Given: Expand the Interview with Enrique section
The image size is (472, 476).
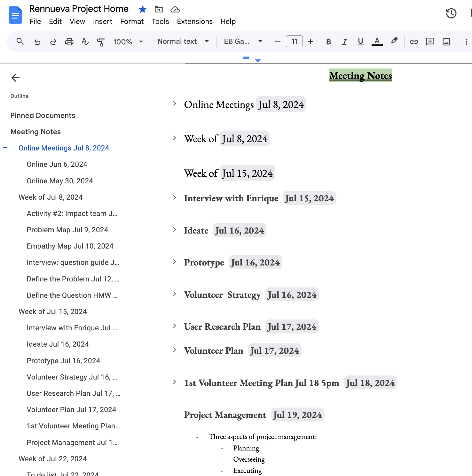Looking at the screenshot, I should pyautogui.click(x=175, y=197).
